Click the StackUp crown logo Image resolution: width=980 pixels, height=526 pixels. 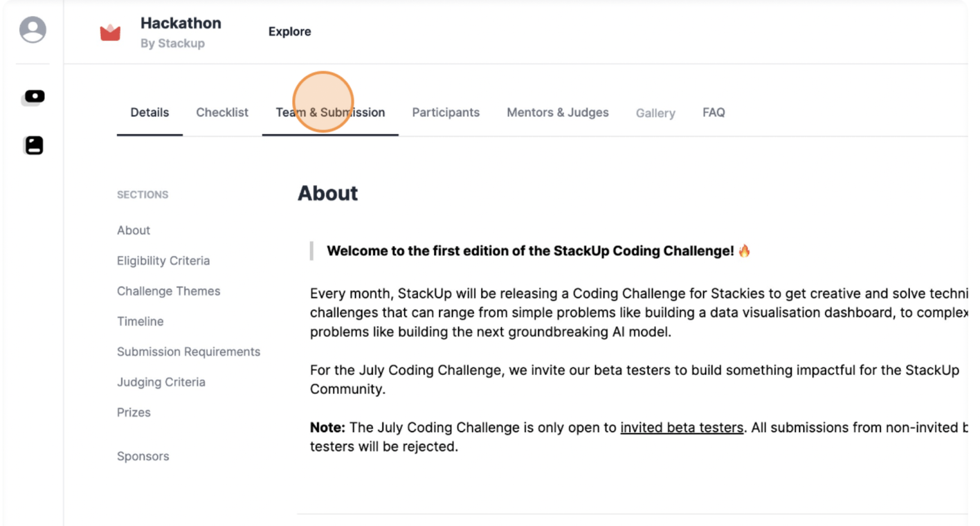tap(110, 32)
